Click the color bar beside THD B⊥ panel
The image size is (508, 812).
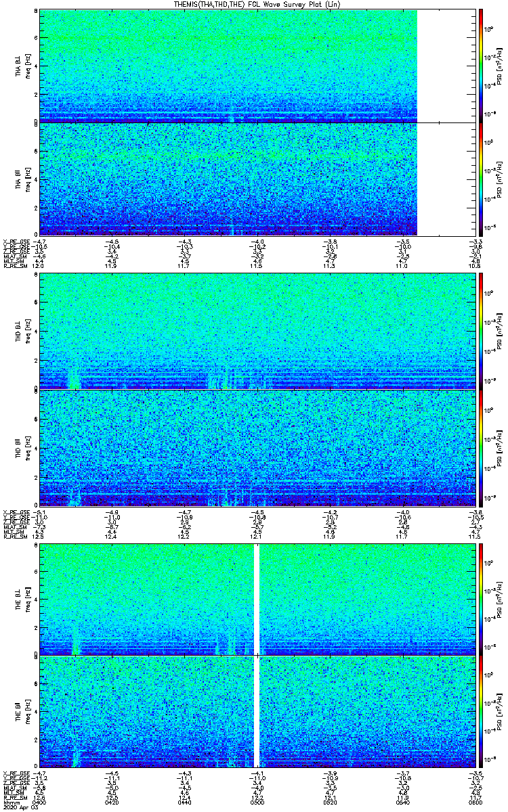tap(480, 332)
